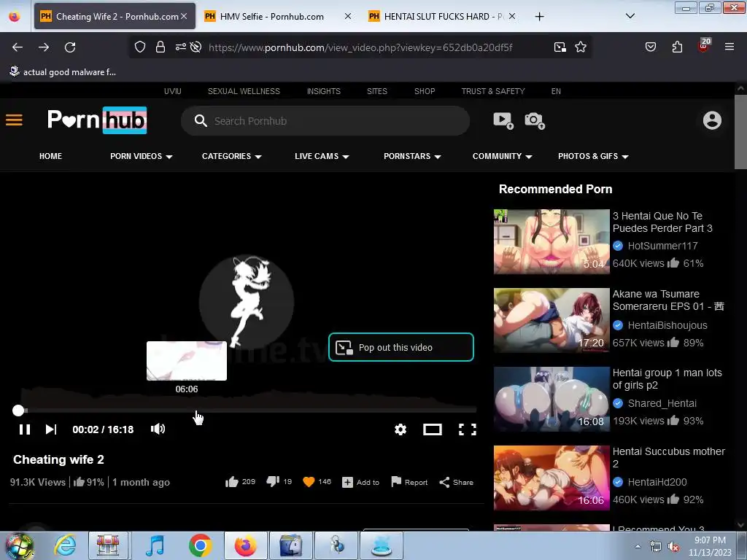Click Pop out this video button

pos(401,347)
